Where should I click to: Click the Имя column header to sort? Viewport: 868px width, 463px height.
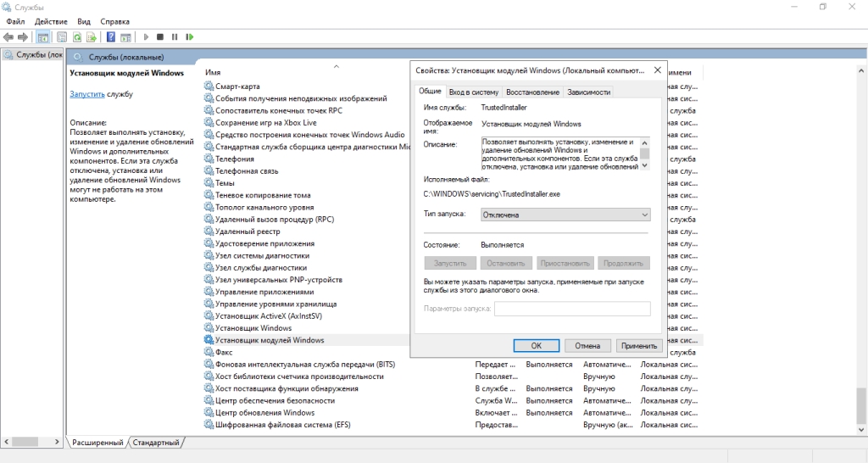click(x=213, y=73)
